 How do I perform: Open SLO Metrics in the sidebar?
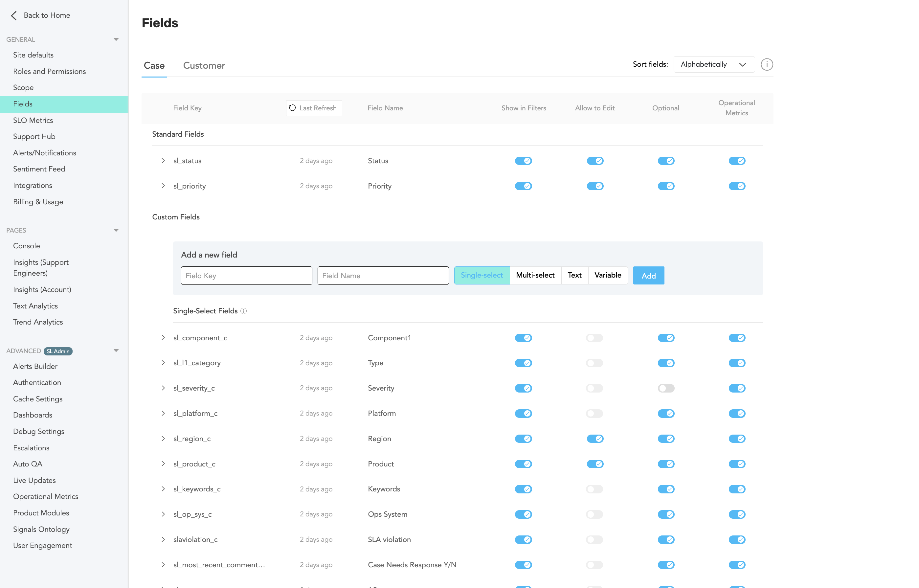click(33, 120)
